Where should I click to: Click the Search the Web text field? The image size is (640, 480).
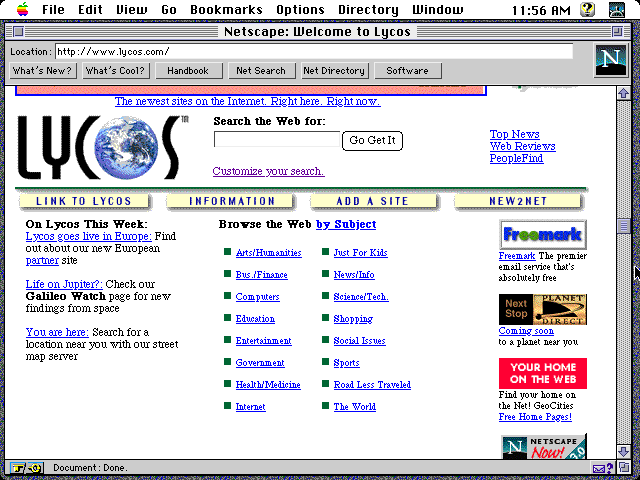[x=276, y=140]
